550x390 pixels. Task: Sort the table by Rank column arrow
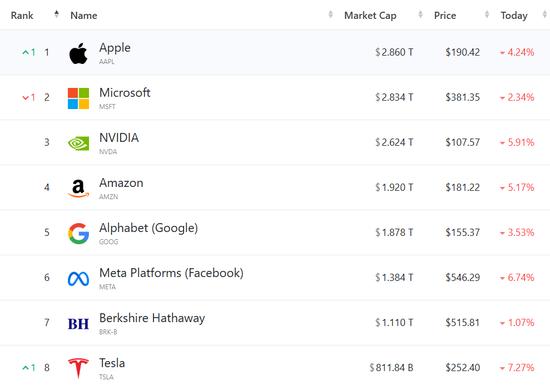pos(56,14)
